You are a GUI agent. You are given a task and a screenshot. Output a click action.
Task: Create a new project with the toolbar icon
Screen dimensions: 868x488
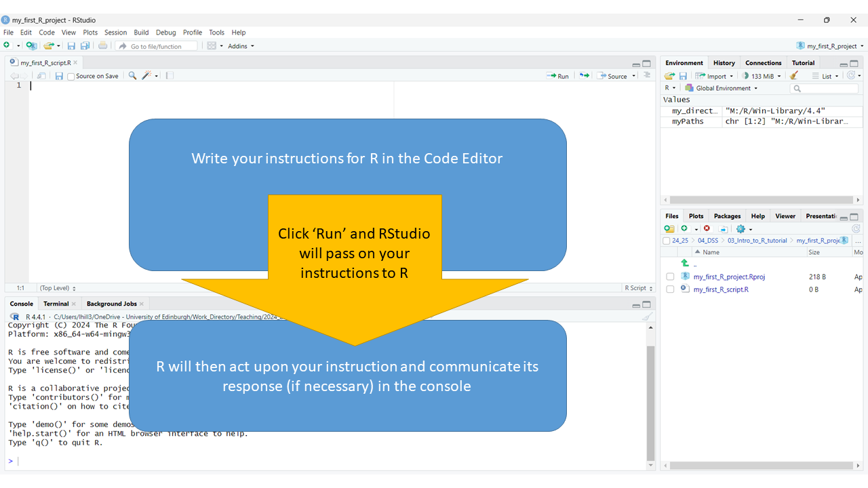tap(31, 45)
